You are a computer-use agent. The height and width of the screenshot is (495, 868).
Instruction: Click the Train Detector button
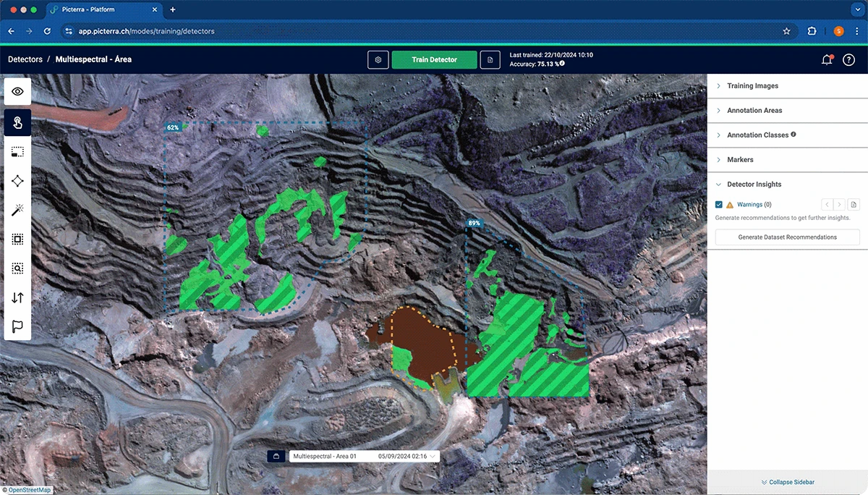click(x=434, y=59)
